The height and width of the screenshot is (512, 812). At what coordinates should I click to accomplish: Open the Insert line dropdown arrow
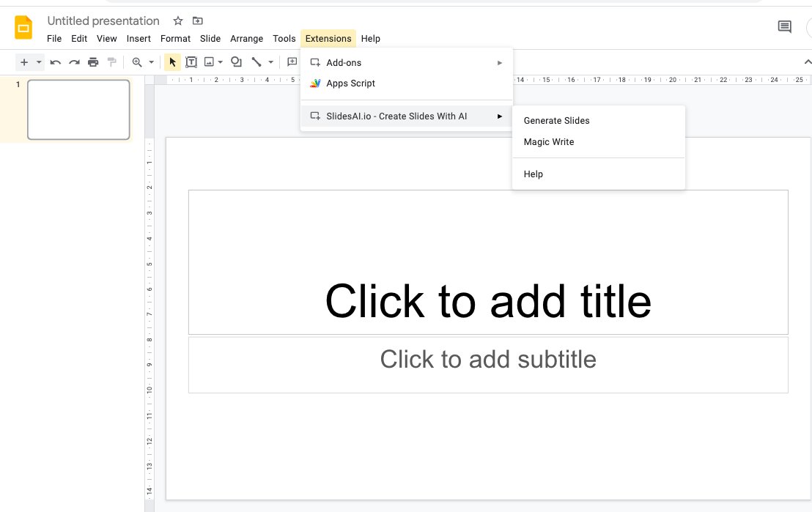(x=270, y=62)
